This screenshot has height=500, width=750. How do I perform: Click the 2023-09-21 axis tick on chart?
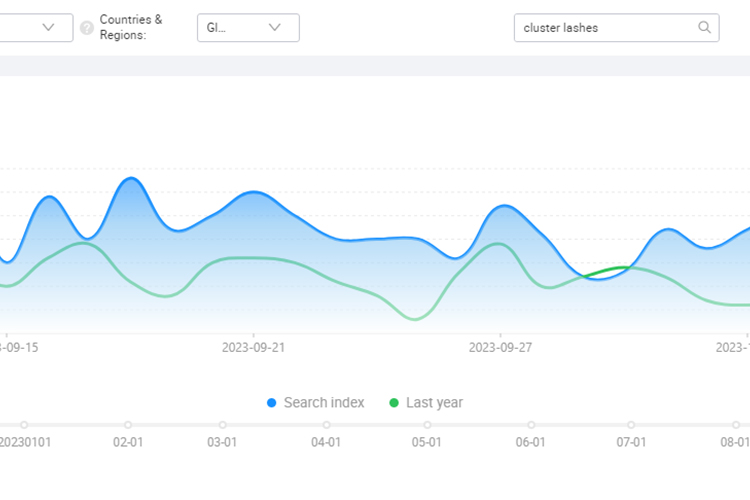[x=253, y=347]
